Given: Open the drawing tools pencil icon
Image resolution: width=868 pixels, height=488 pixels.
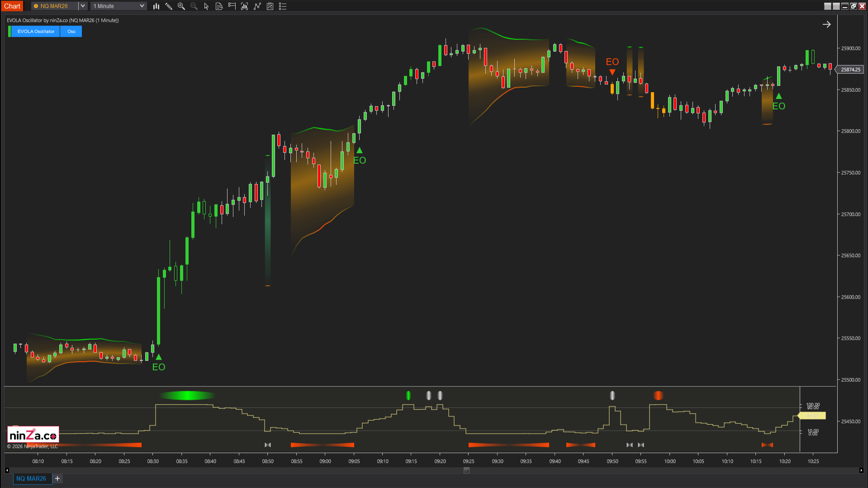Looking at the screenshot, I should [x=169, y=6].
